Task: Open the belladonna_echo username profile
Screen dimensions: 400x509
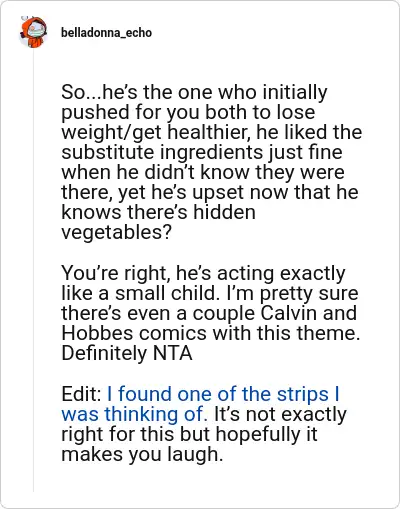Action: [106, 33]
